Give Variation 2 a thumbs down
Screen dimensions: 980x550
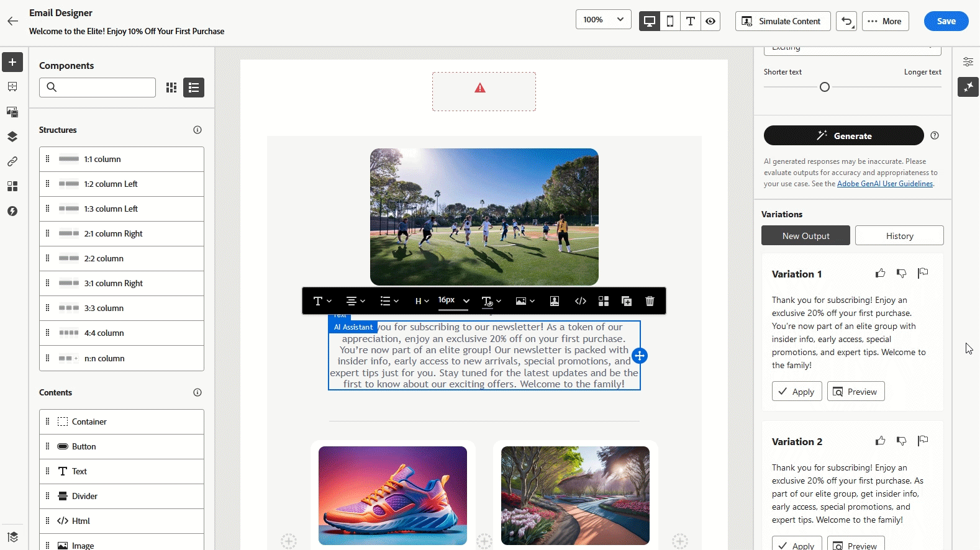[x=902, y=441]
